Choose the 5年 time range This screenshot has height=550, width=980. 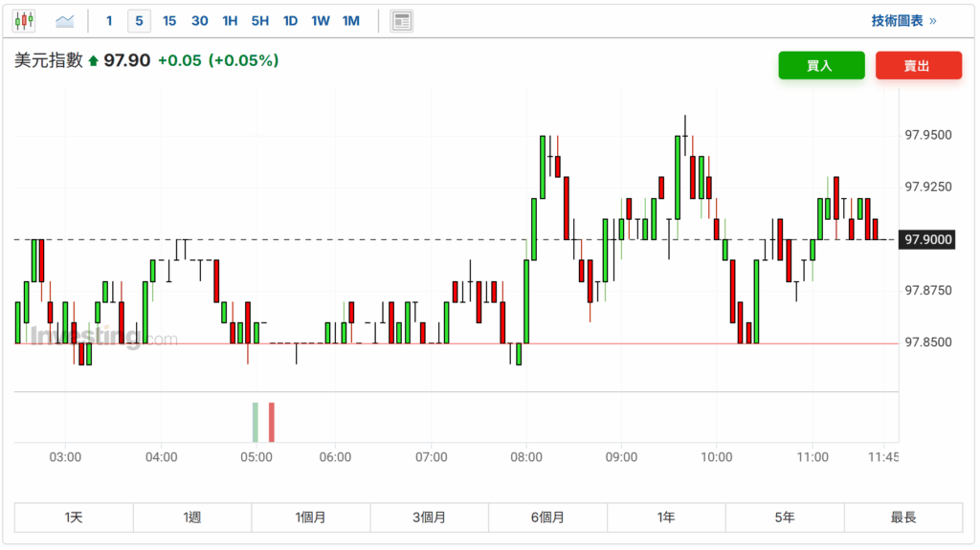pyautogui.click(x=785, y=517)
